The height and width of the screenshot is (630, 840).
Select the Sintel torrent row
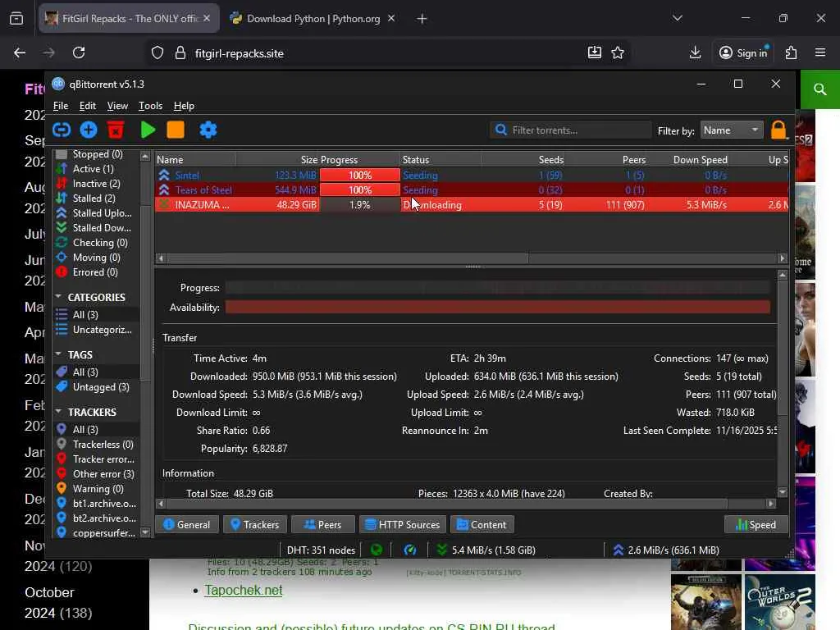pyautogui.click(x=472, y=176)
